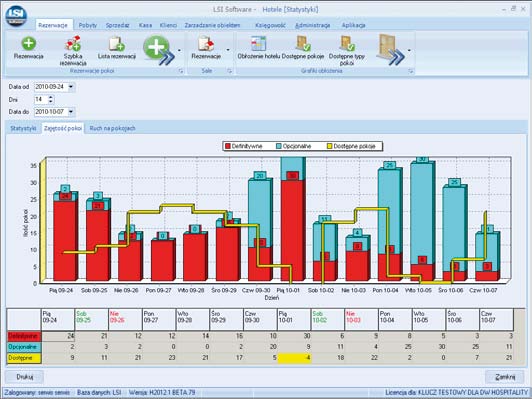Open the Administracja ribbon tab

pos(312,25)
